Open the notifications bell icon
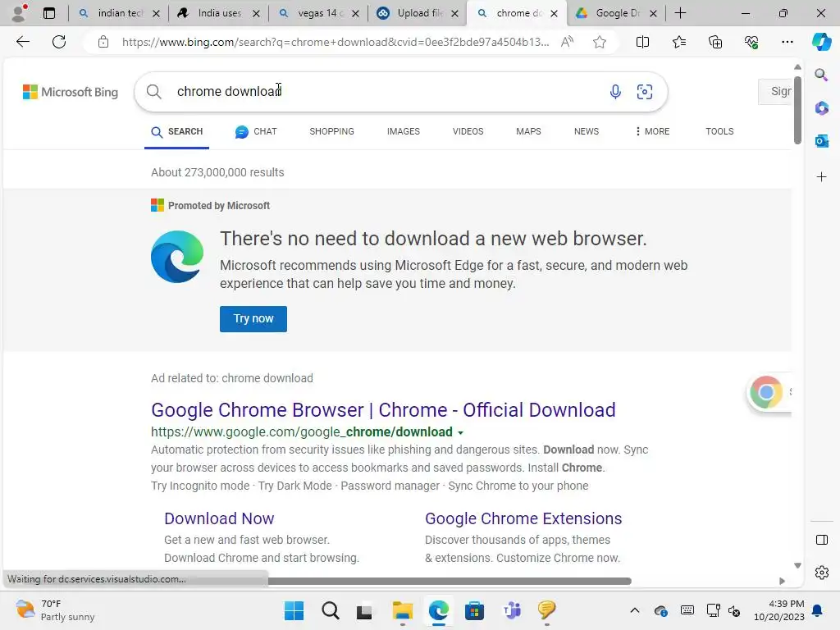Screen dimensions: 840x630 (x=818, y=610)
